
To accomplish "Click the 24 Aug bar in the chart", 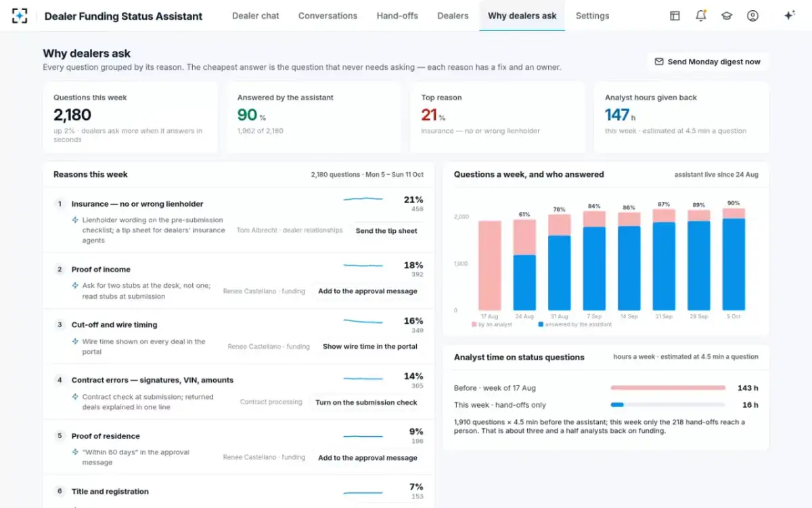I will click(524, 265).
